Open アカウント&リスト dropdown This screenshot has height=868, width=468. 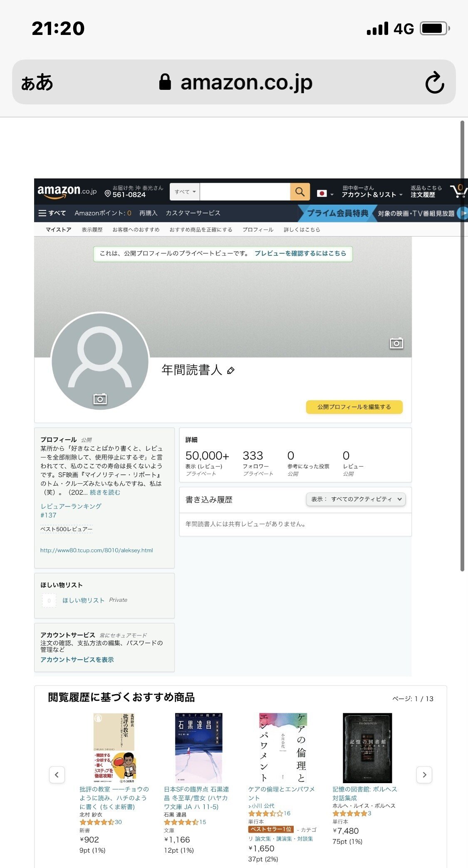coord(372,191)
